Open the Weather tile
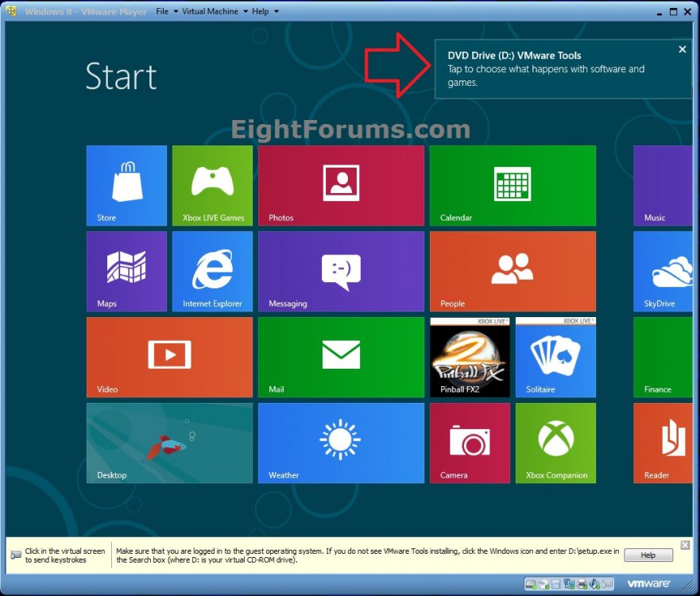 [x=341, y=443]
